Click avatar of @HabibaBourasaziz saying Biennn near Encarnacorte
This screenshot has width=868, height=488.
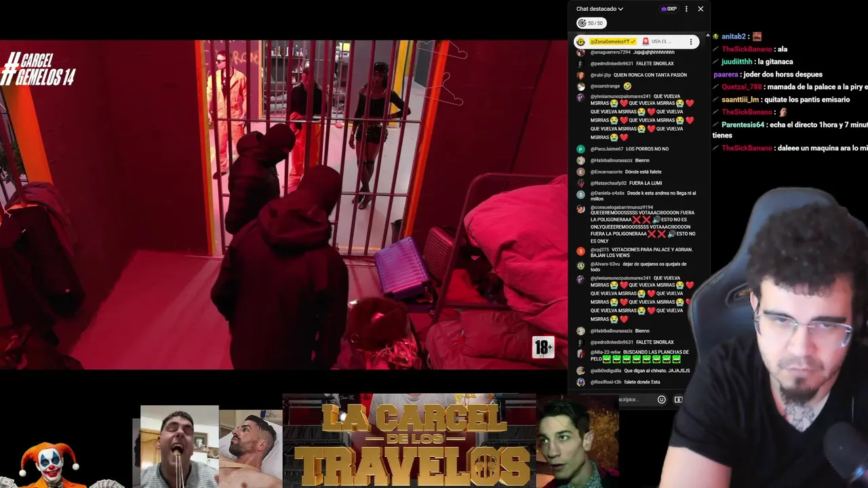tap(580, 161)
